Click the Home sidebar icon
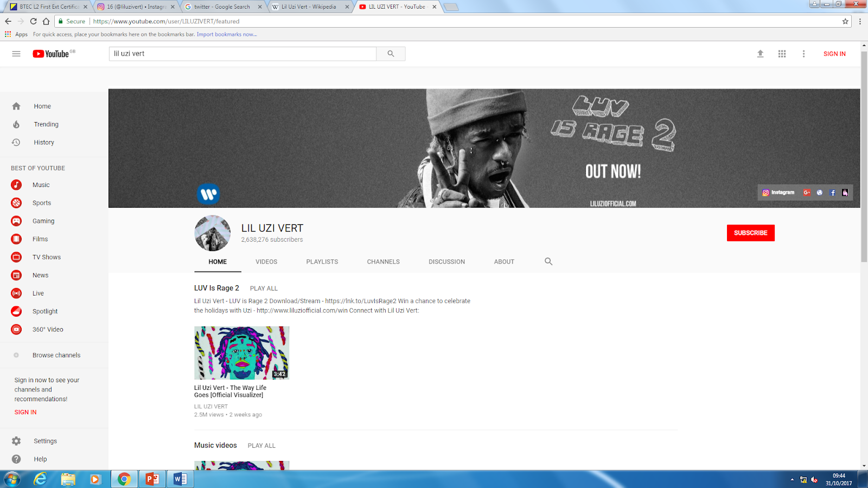This screenshot has height=488, width=868. [16, 106]
